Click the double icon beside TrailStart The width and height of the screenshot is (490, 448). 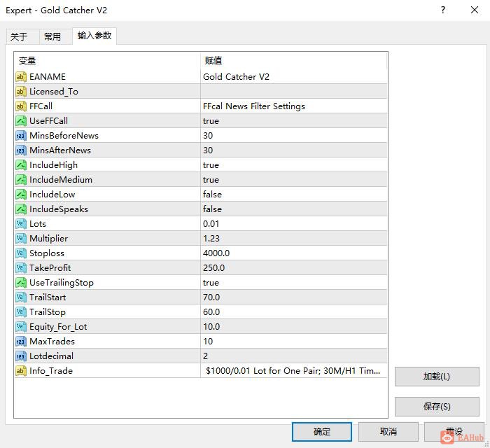pos(20,297)
